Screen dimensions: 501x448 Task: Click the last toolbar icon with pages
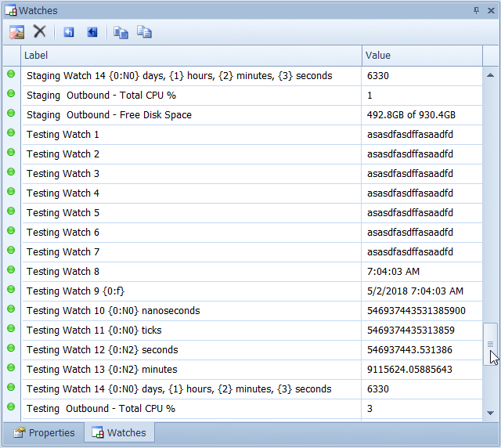pyautogui.click(x=144, y=32)
